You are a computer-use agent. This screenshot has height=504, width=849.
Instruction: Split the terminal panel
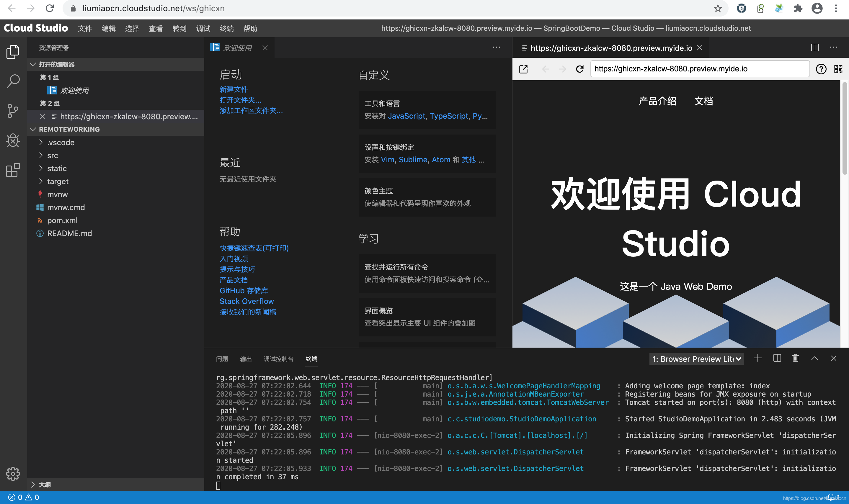pos(777,358)
